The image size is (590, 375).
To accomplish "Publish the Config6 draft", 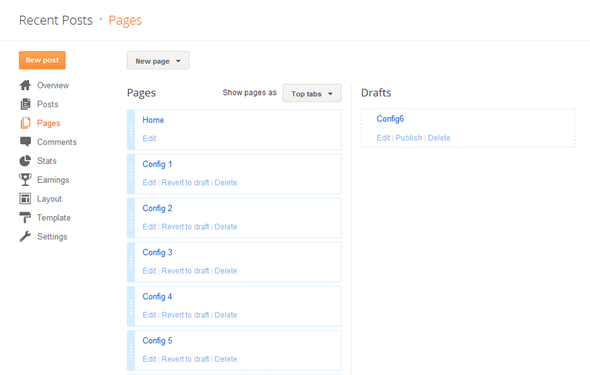I will pos(409,138).
